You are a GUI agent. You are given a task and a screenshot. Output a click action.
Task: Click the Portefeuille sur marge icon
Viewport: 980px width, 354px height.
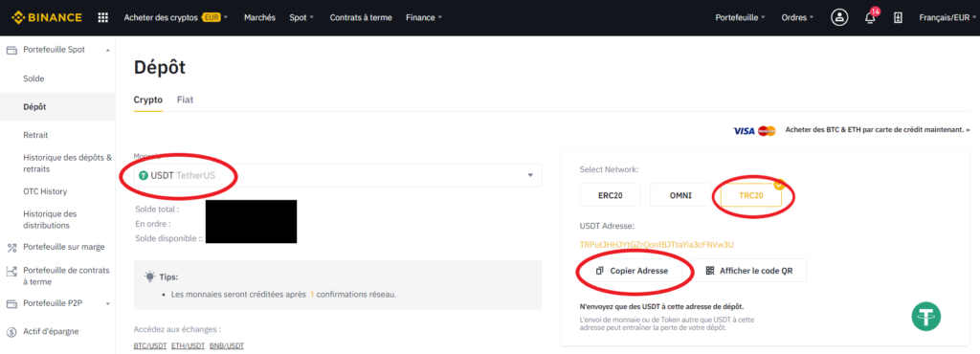pos(11,247)
